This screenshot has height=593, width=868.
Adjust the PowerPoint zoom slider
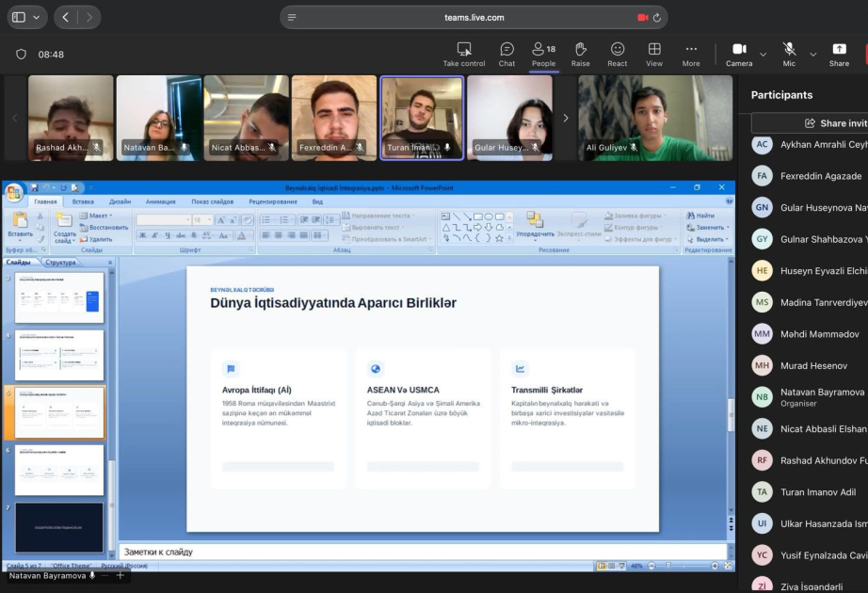[668, 566]
